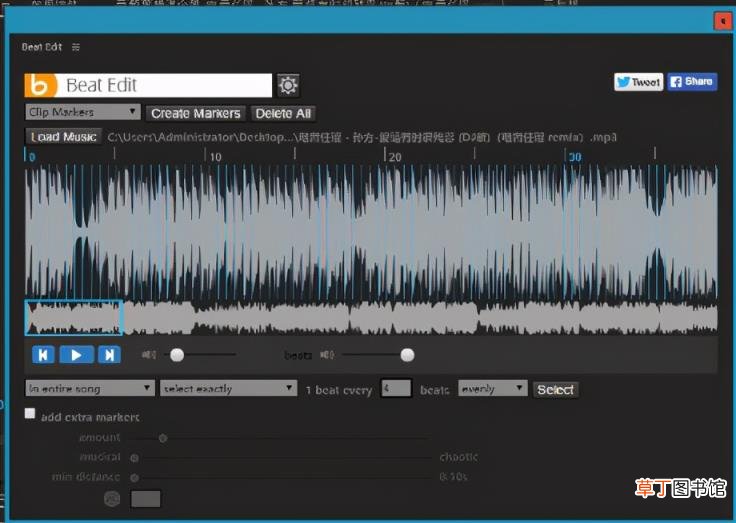Click Create Markers button
Screen dimensions: 736x523
(x=196, y=113)
